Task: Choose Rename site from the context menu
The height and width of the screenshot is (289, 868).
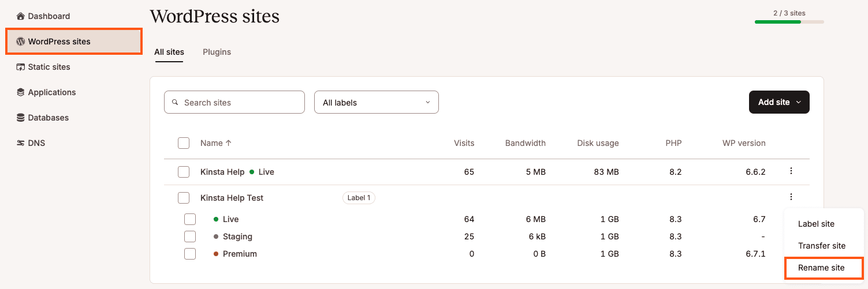Action: click(x=821, y=268)
